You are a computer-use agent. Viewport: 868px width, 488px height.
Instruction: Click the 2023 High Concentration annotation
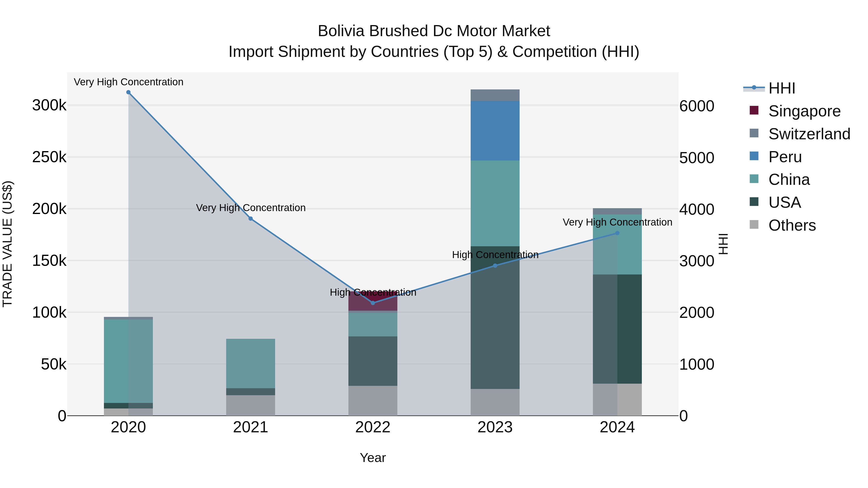(x=495, y=255)
